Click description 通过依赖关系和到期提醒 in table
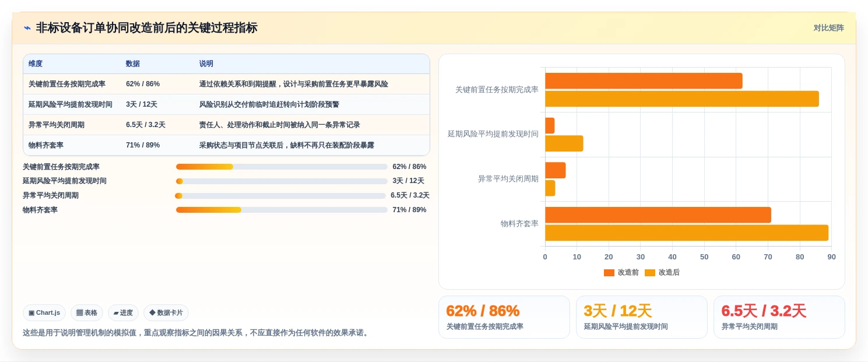This screenshot has width=868, height=362. tap(294, 84)
